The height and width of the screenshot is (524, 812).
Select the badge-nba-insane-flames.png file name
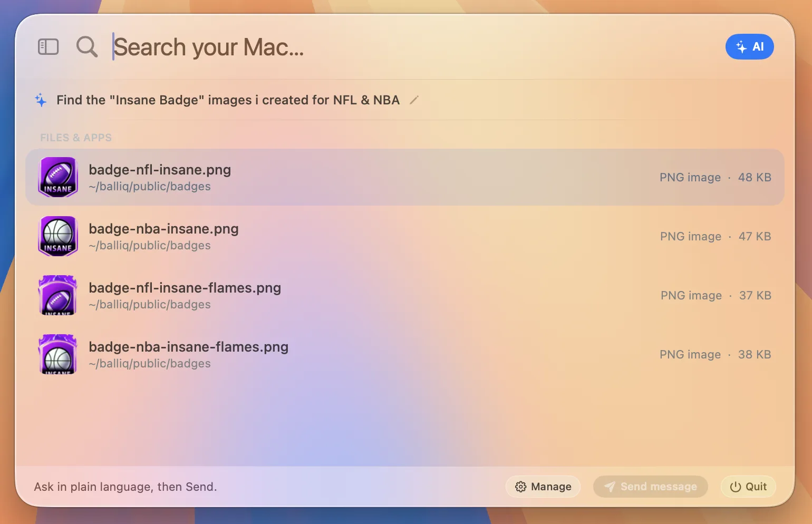point(188,347)
